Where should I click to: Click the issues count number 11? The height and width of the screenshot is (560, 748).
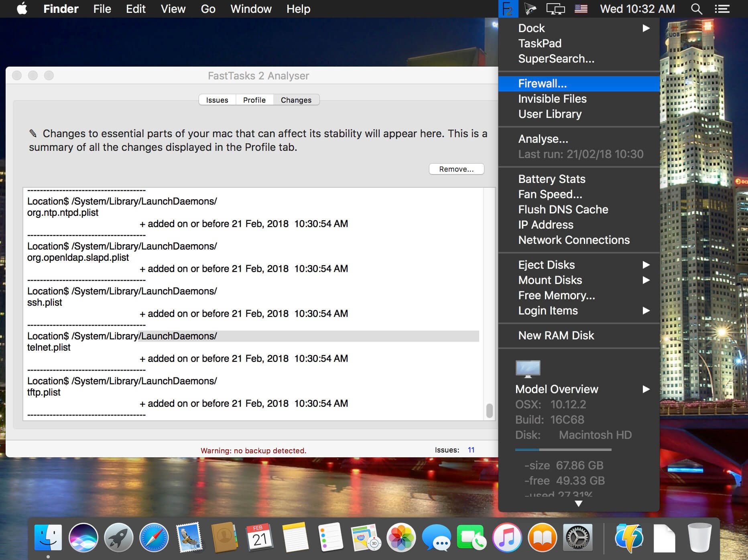coord(471,450)
